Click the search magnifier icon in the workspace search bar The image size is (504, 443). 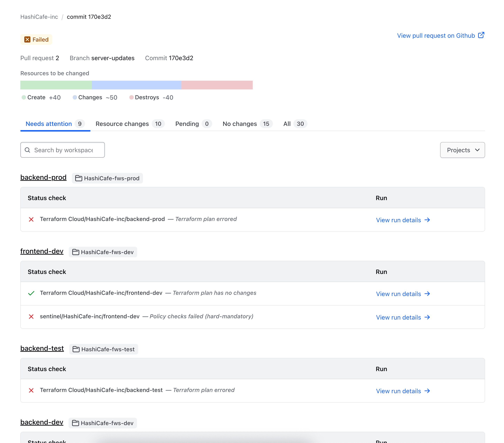click(27, 150)
